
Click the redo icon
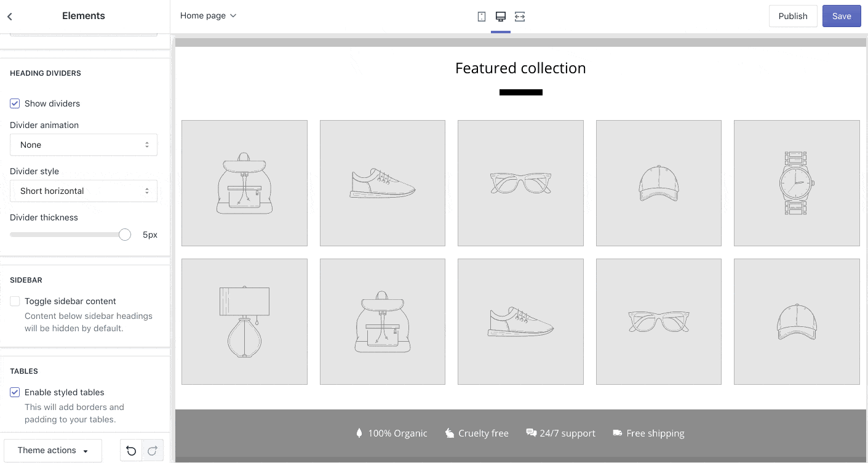(x=152, y=450)
